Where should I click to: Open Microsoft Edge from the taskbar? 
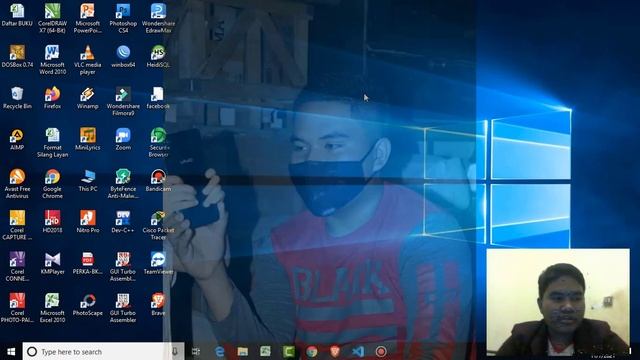(220, 351)
